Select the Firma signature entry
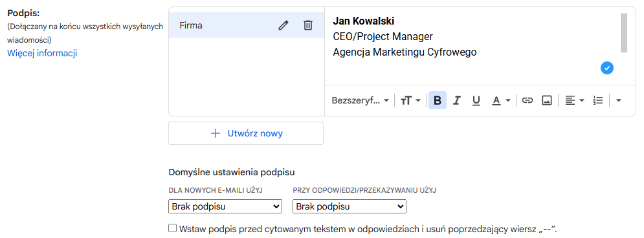 (247, 25)
